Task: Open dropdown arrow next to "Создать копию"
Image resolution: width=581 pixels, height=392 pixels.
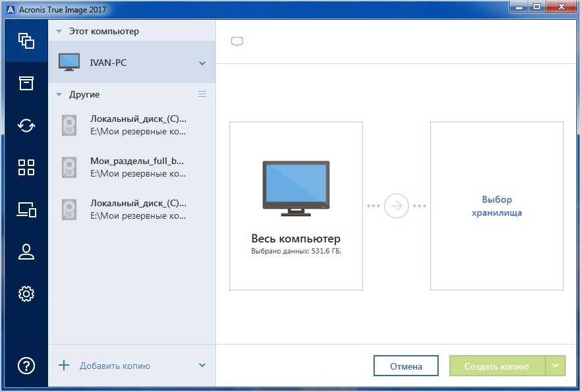Action: [x=556, y=366]
